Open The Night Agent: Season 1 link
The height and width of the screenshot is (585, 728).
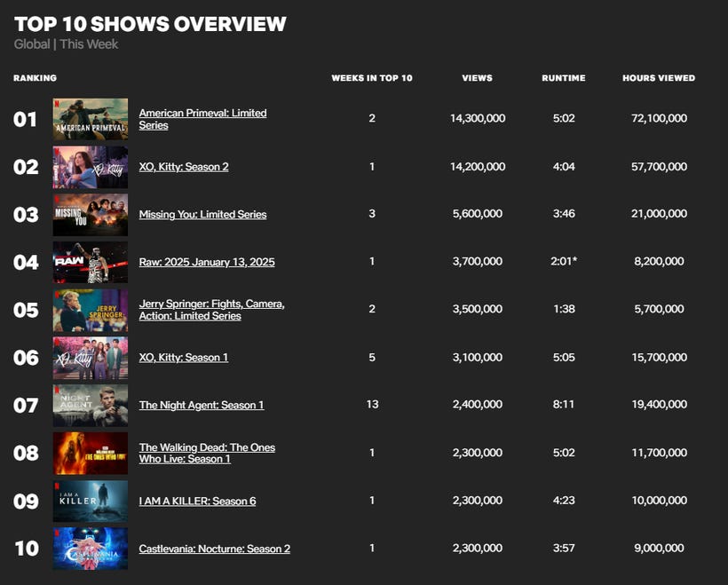(202, 405)
